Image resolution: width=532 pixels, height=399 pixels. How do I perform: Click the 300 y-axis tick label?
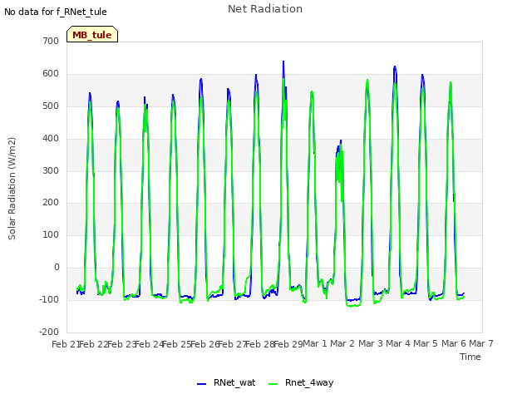51,170
